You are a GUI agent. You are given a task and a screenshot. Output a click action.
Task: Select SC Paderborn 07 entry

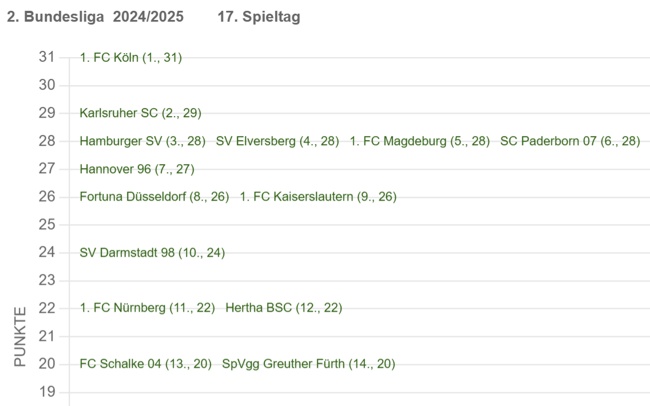[569, 141]
